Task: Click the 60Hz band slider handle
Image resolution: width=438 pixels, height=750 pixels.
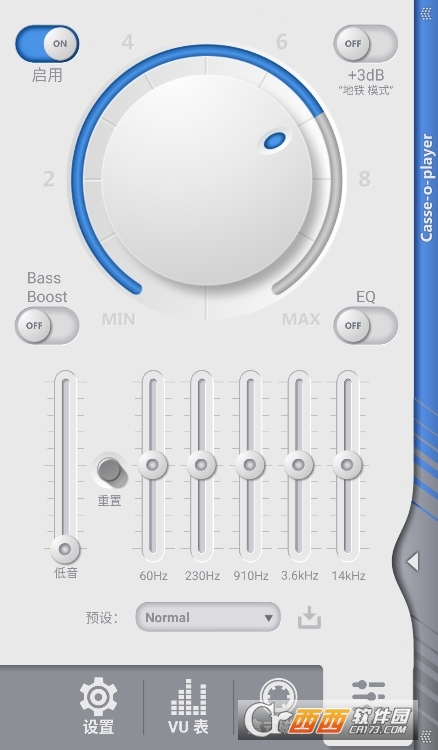Action: pyautogui.click(x=153, y=464)
